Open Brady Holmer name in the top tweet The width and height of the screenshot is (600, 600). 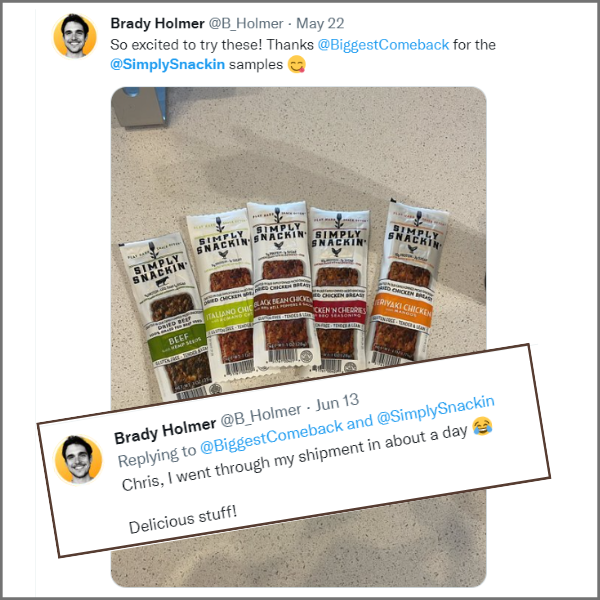(x=157, y=23)
